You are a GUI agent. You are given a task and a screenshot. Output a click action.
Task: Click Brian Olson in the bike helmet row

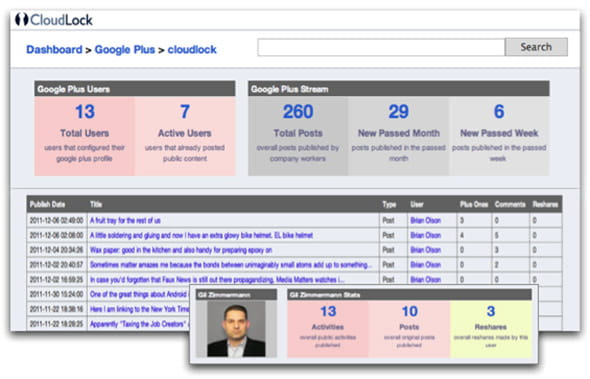426,236
